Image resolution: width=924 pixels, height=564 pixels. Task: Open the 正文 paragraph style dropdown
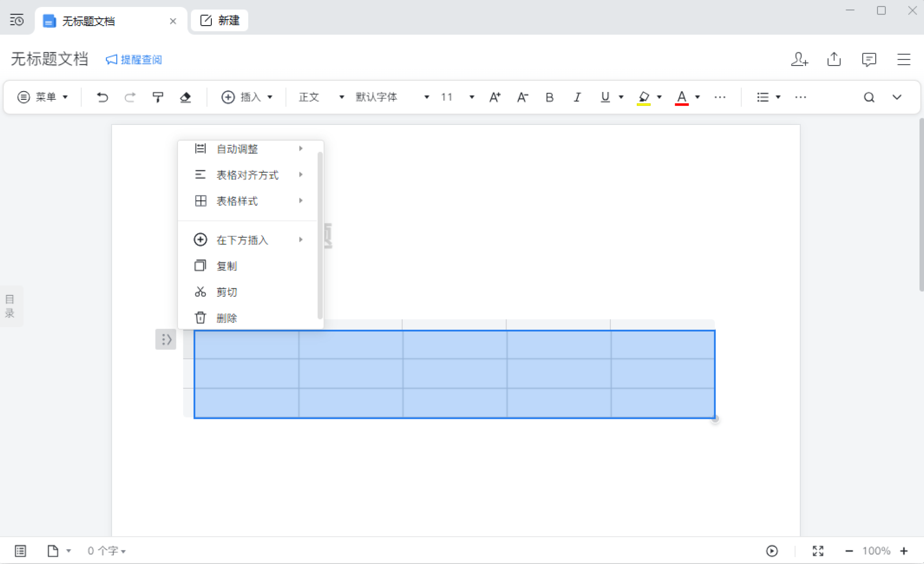[x=321, y=97]
